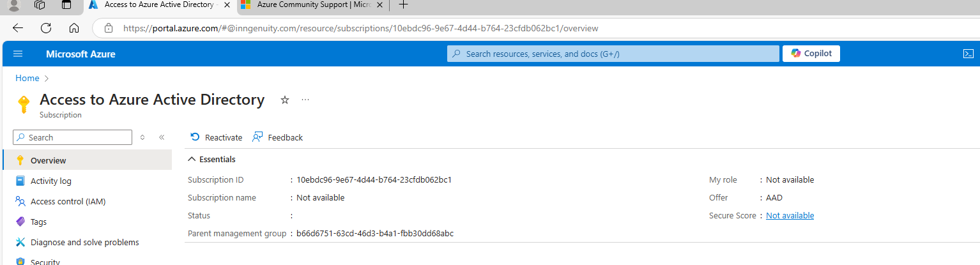The height and width of the screenshot is (265, 980).
Task: Open the browser workspaces icon
Action: 40,5
